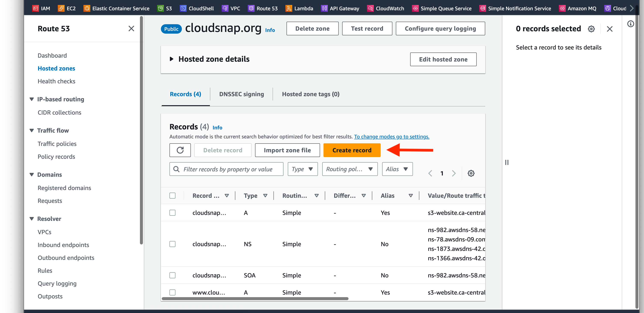Go to next records page
Image resolution: width=644 pixels, height=313 pixels.
tap(454, 173)
